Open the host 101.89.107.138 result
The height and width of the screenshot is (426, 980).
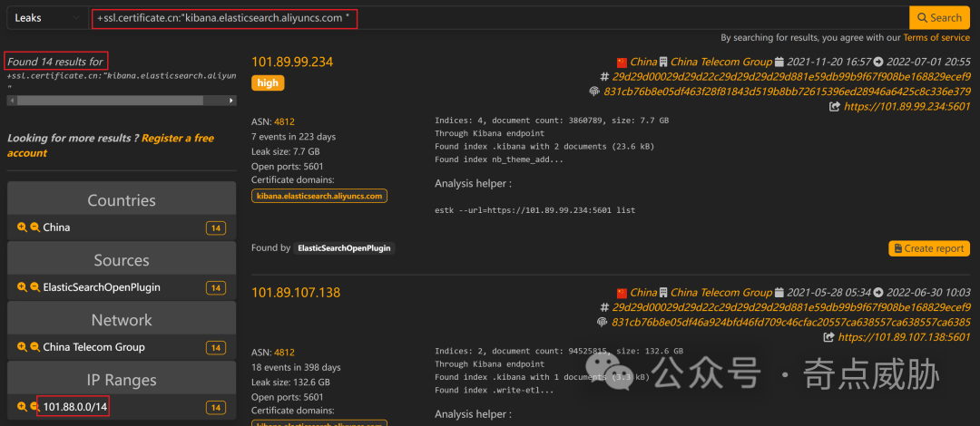296,293
